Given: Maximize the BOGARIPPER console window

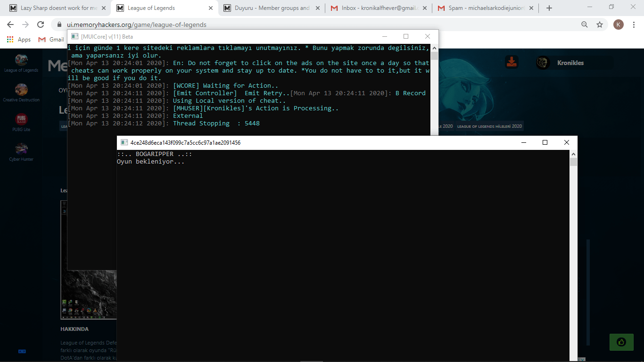Looking at the screenshot, I should 545,142.
